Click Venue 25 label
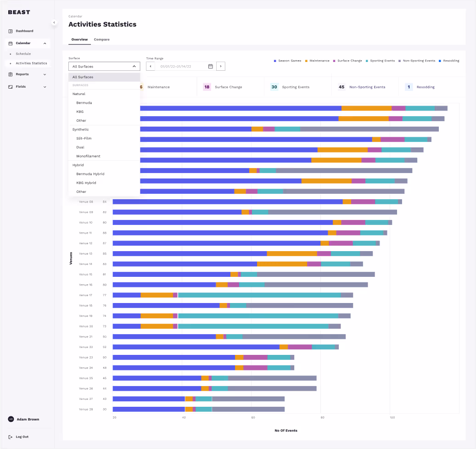 click(86, 378)
